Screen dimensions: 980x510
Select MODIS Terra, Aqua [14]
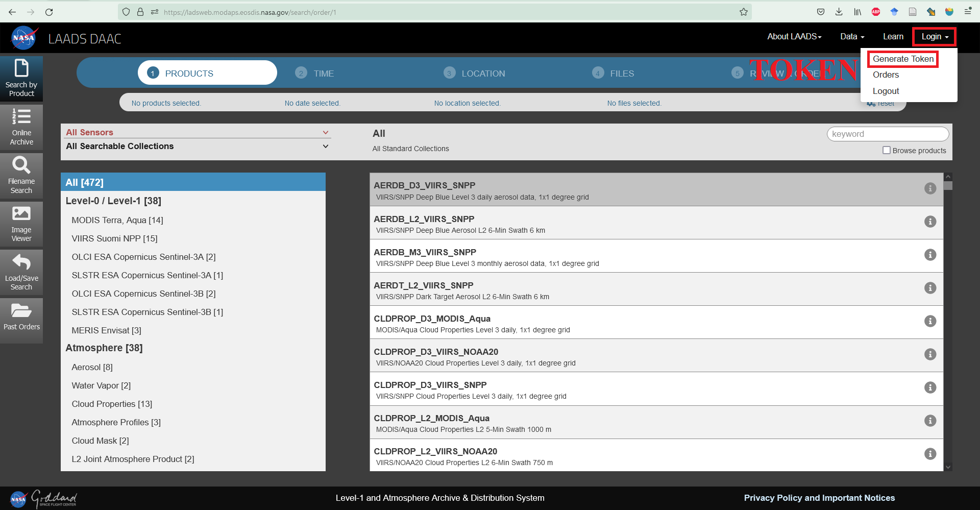pos(117,220)
